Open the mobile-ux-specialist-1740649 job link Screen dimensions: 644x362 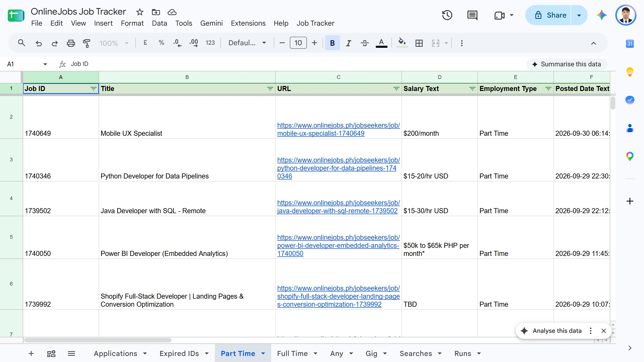coord(338,129)
